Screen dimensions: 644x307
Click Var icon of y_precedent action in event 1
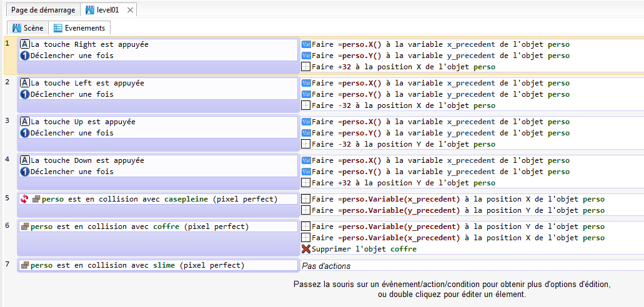point(306,56)
